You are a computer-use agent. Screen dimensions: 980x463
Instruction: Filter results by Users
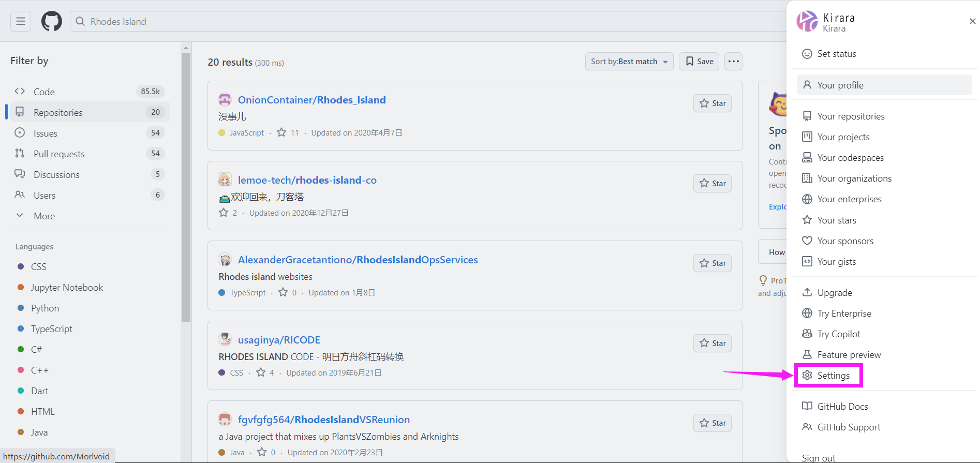[x=90, y=195]
